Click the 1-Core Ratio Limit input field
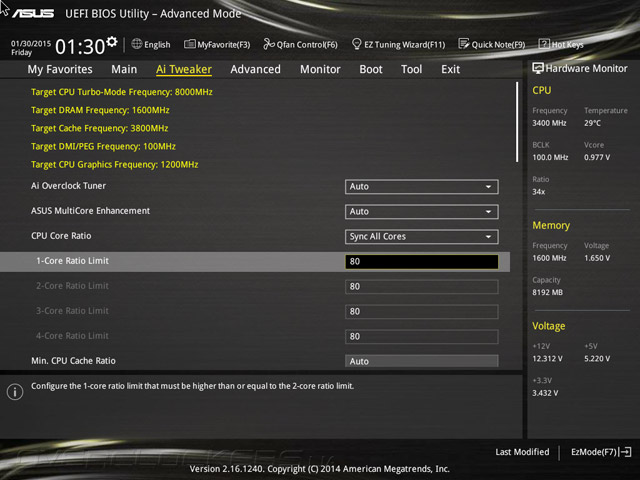640x480 pixels. point(422,262)
